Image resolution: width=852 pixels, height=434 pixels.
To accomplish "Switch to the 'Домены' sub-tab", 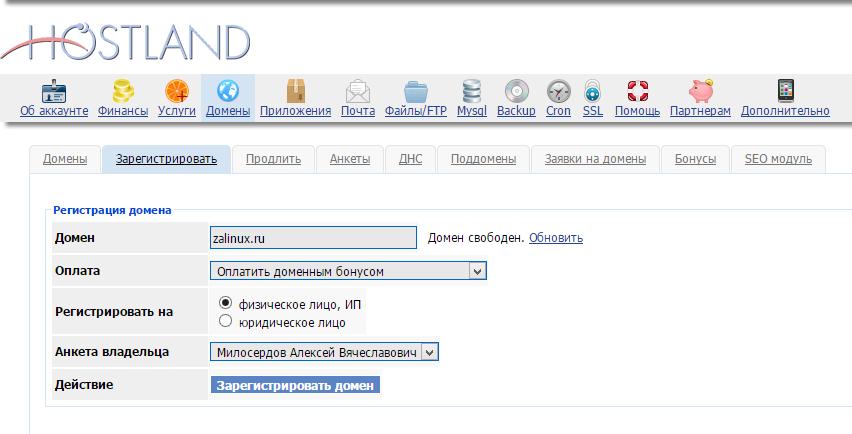I will [x=65, y=159].
